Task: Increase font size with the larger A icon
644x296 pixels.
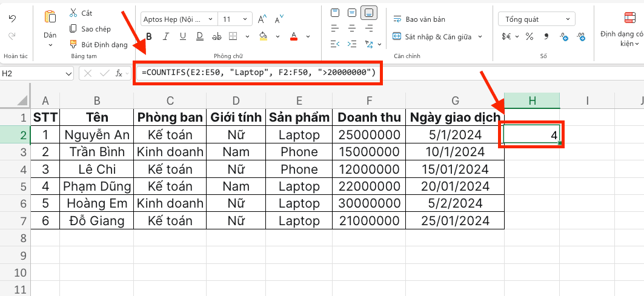Action: (x=262, y=19)
